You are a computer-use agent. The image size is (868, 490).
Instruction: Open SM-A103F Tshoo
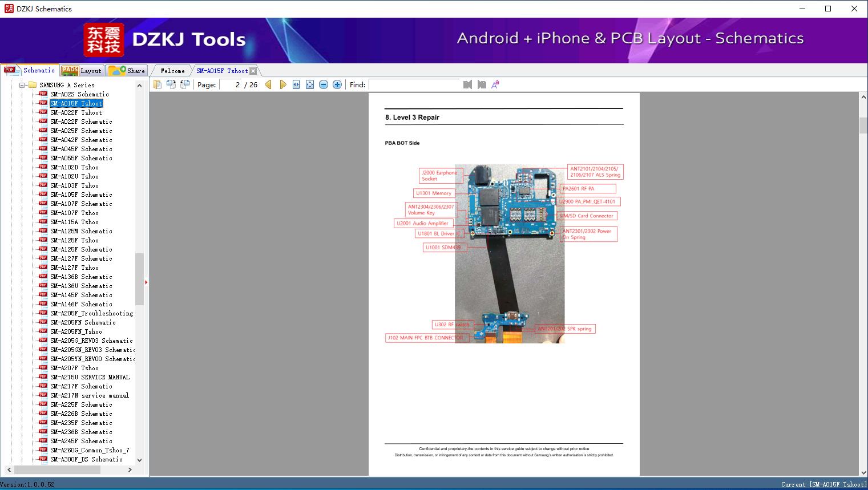click(74, 185)
